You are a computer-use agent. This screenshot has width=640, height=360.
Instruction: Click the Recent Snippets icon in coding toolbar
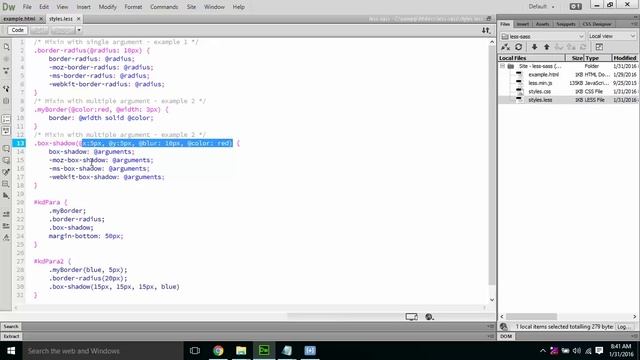(6, 184)
